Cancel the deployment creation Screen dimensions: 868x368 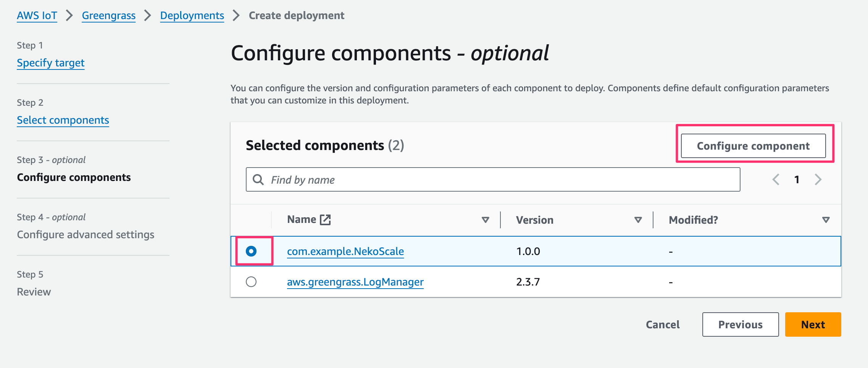tap(663, 324)
